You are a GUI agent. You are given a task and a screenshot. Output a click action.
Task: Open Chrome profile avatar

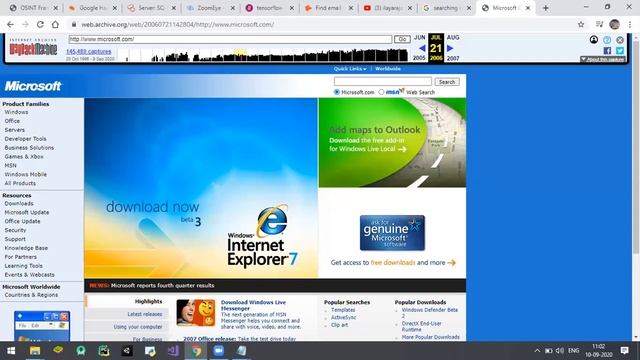click(x=614, y=24)
